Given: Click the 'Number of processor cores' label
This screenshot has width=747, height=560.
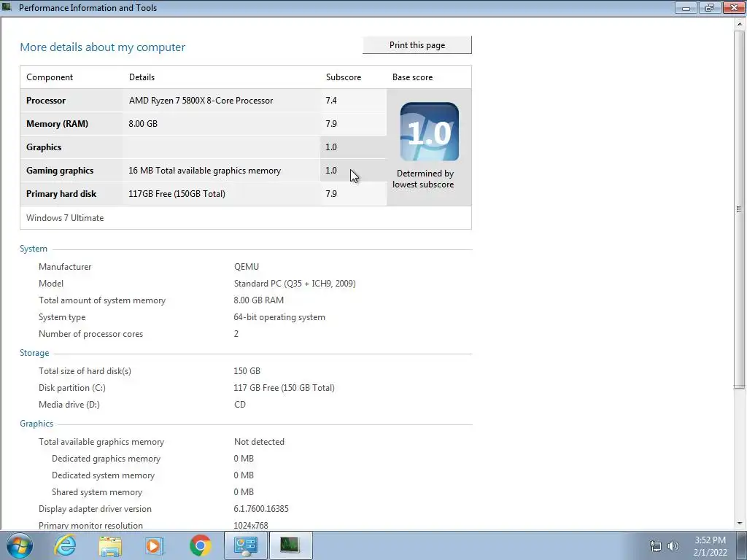Looking at the screenshot, I should [x=90, y=334].
